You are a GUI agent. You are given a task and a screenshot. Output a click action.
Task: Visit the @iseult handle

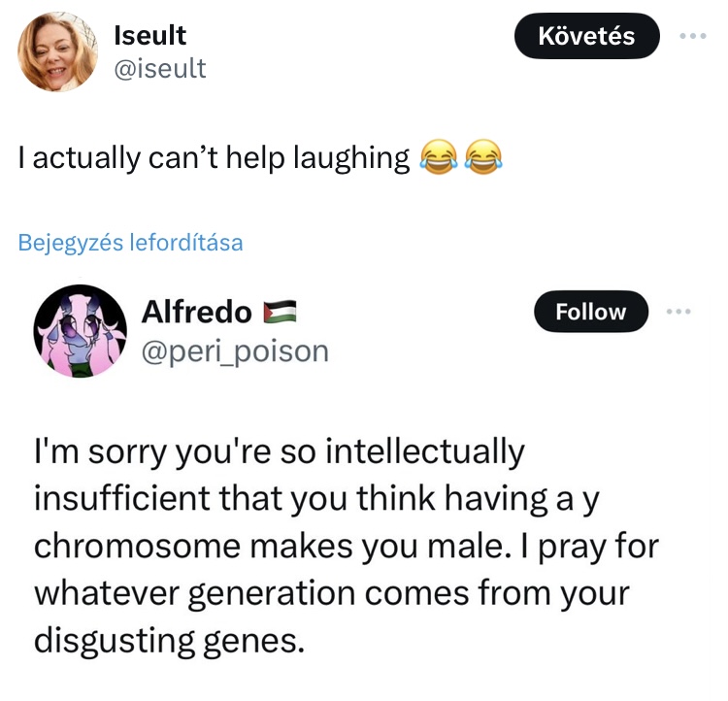click(160, 69)
